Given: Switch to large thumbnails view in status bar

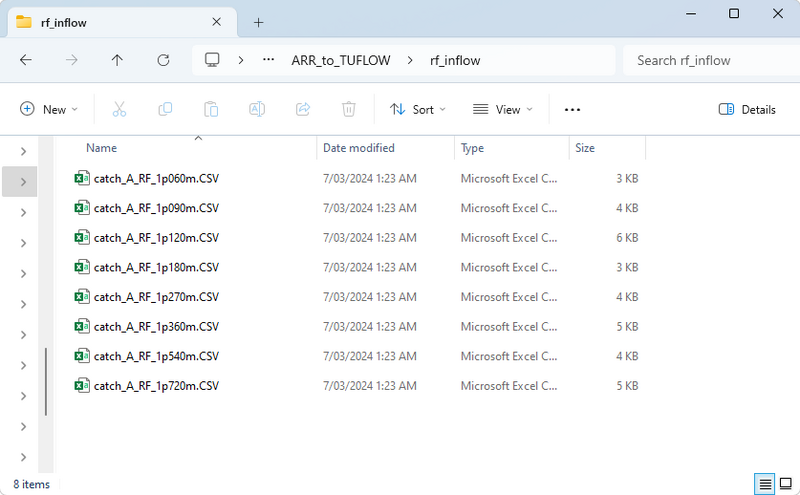Looking at the screenshot, I should (x=785, y=484).
